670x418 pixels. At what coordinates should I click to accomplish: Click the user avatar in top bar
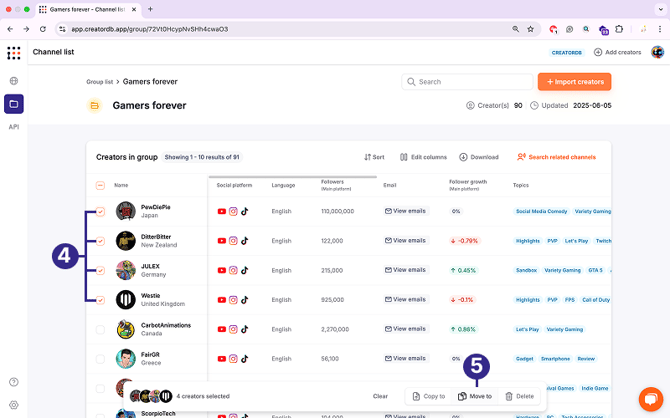tap(657, 52)
